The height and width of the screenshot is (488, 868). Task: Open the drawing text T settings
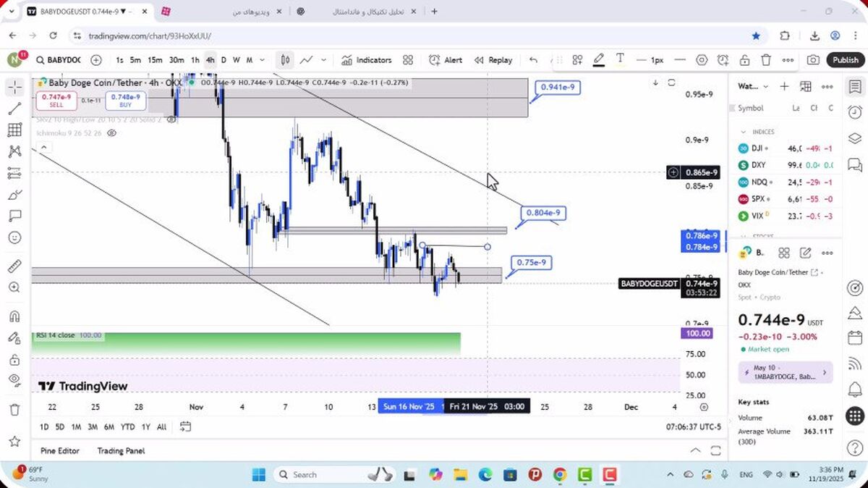tap(620, 59)
